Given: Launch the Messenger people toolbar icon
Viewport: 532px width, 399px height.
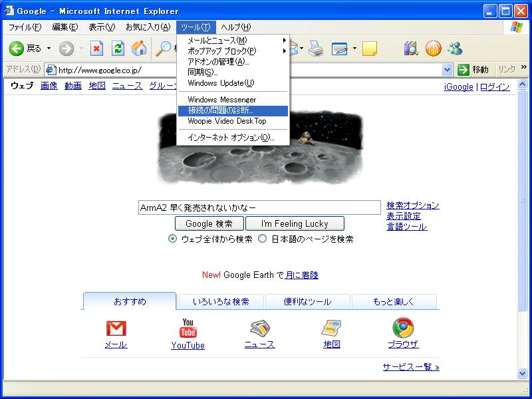Looking at the screenshot, I should pyautogui.click(x=455, y=49).
